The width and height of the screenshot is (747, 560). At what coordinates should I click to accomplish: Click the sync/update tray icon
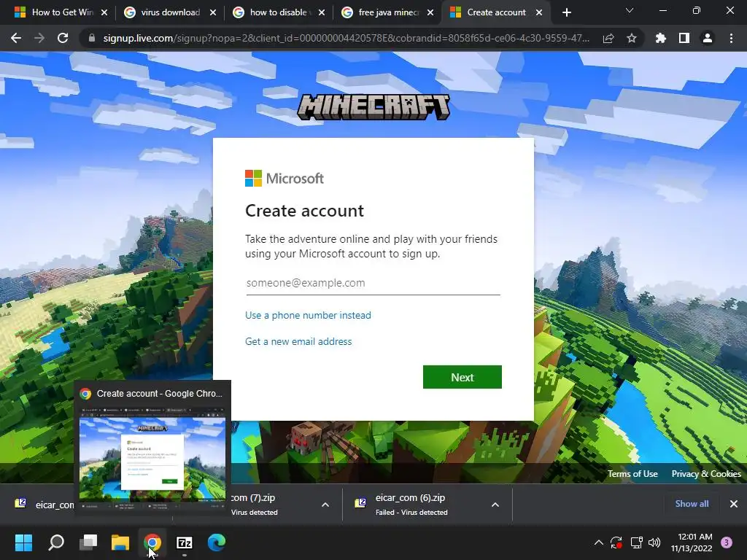[616, 542]
